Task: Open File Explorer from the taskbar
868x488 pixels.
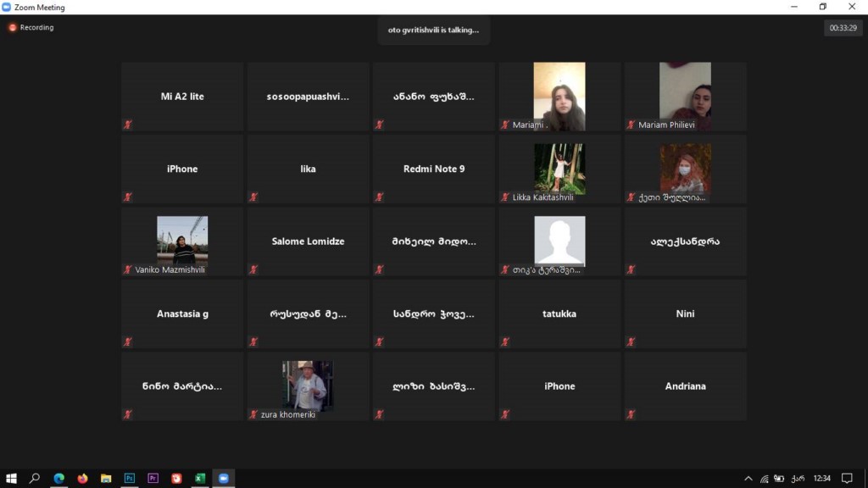Action: 106,478
